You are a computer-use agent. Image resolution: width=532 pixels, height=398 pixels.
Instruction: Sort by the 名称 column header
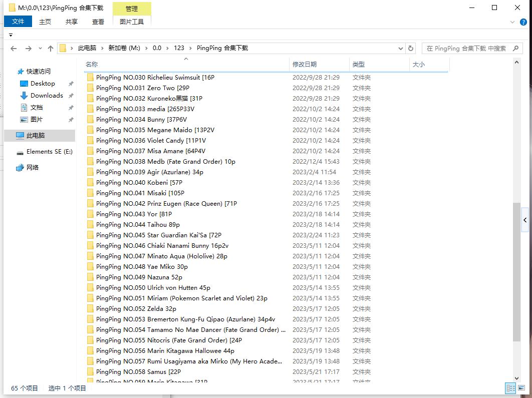point(186,65)
